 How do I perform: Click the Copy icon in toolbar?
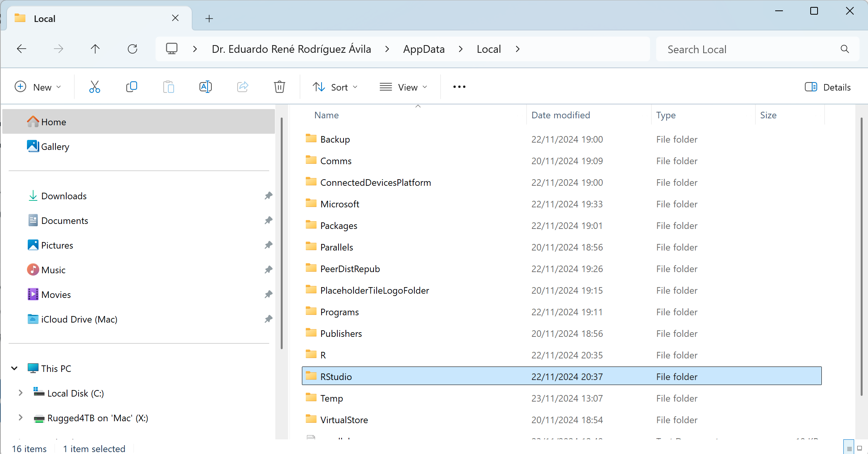coord(131,87)
